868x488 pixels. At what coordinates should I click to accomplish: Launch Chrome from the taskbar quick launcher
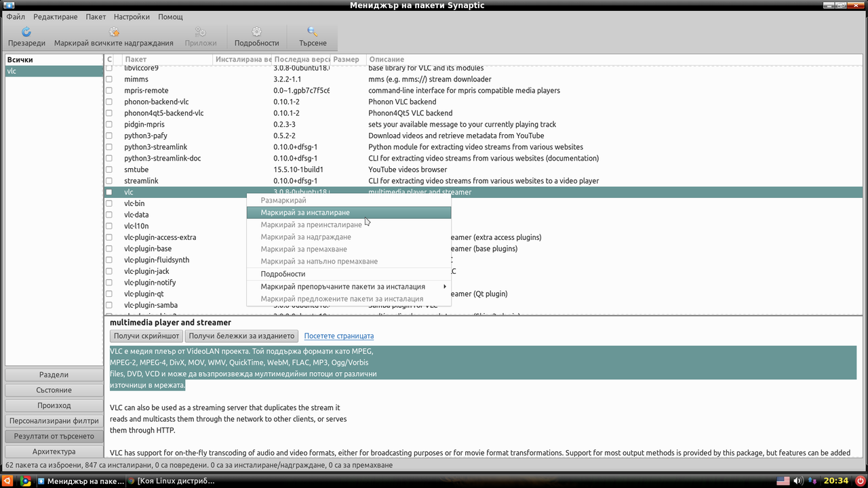25,481
